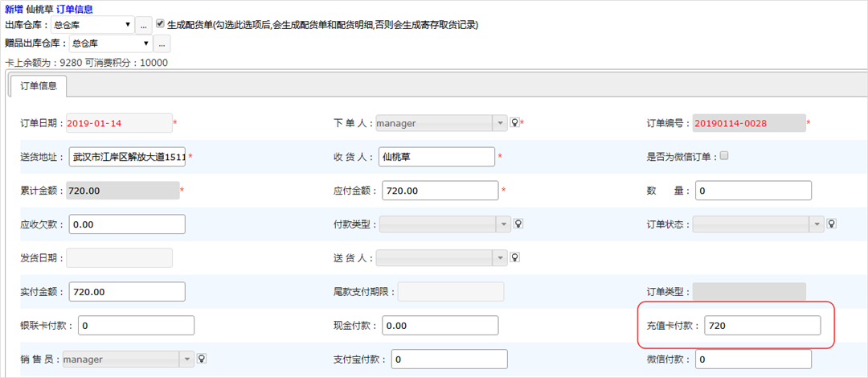Click the 现金付款 input field

click(440, 326)
